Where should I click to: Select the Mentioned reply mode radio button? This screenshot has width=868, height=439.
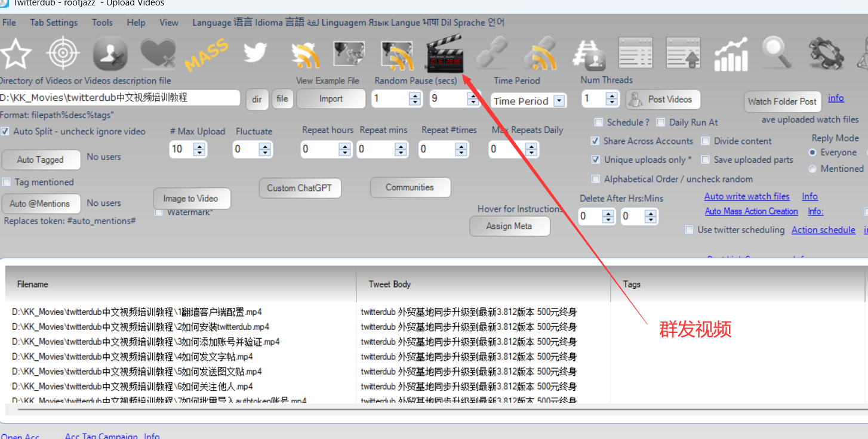812,169
